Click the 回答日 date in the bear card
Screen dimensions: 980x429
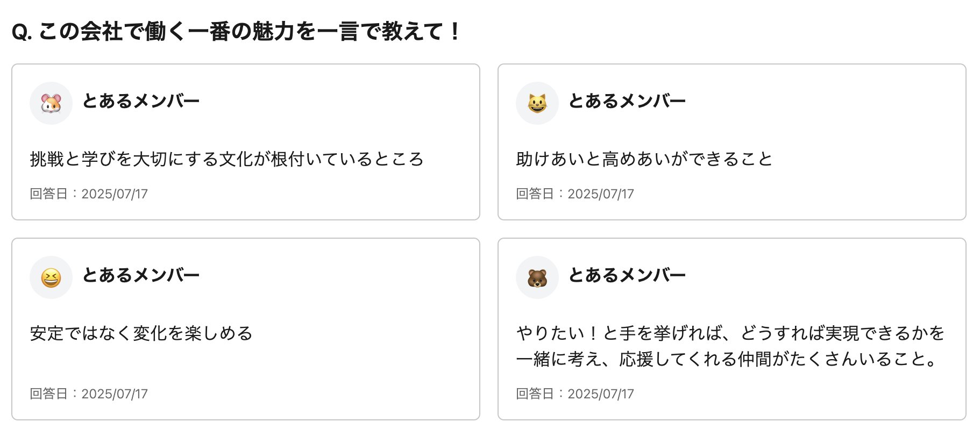(575, 394)
